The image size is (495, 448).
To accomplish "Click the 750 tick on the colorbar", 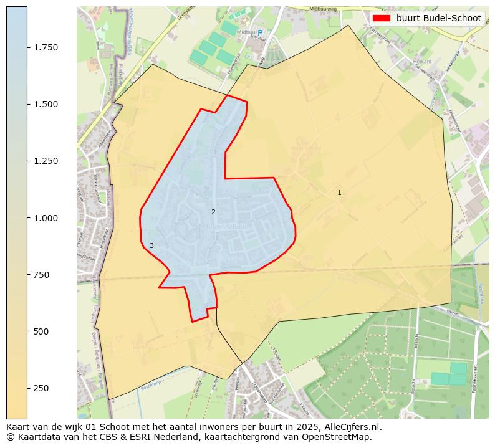I will click(x=43, y=275).
